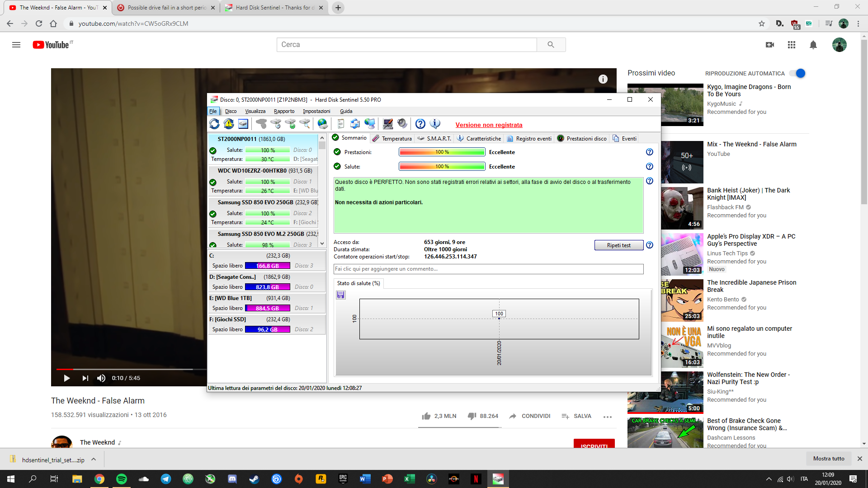Open YouTube hamburger guide menu
Screen dimensions: 868x488
(16, 45)
